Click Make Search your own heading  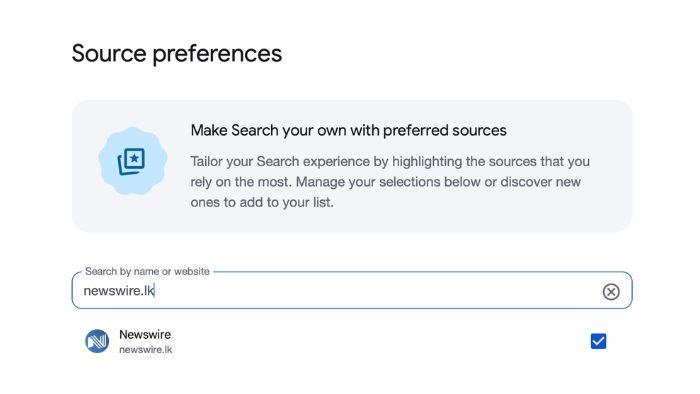pos(348,130)
